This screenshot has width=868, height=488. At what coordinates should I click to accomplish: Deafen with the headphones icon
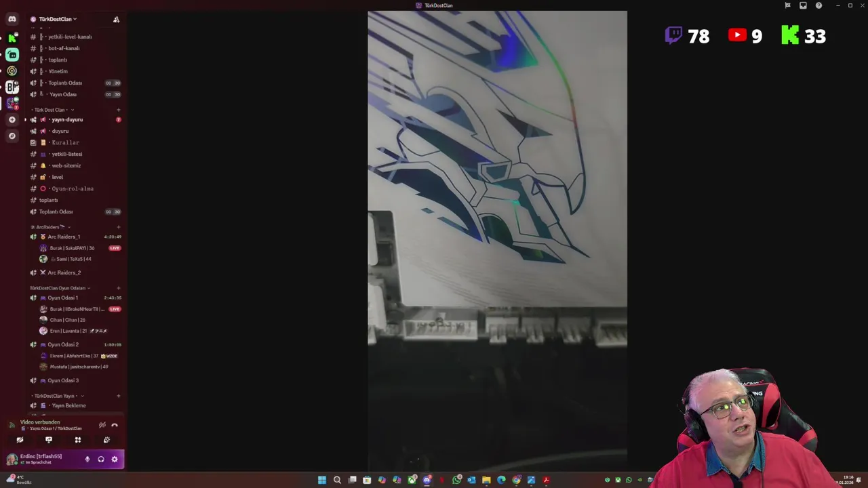[x=101, y=460]
